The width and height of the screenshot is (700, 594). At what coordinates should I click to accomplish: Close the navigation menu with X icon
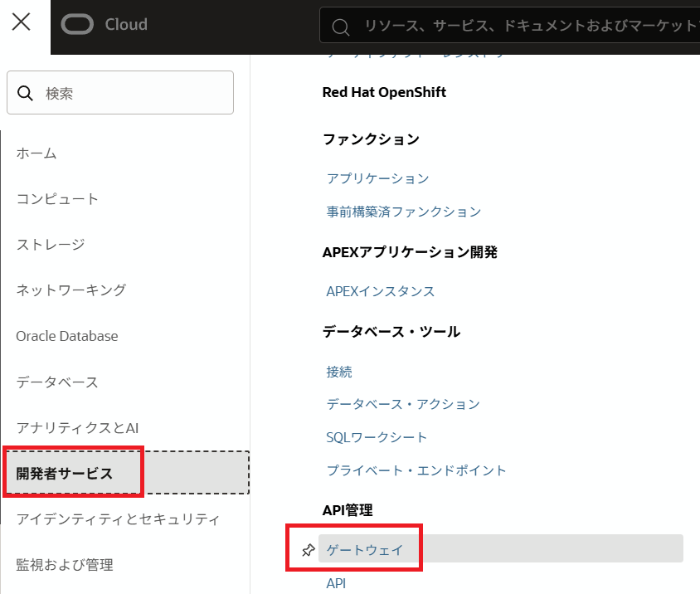pyautogui.click(x=22, y=23)
